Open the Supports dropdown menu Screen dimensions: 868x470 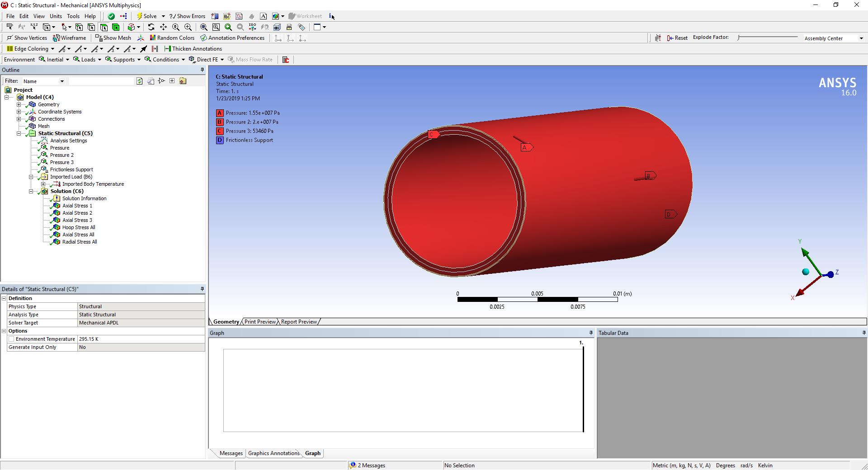click(123, 60)
